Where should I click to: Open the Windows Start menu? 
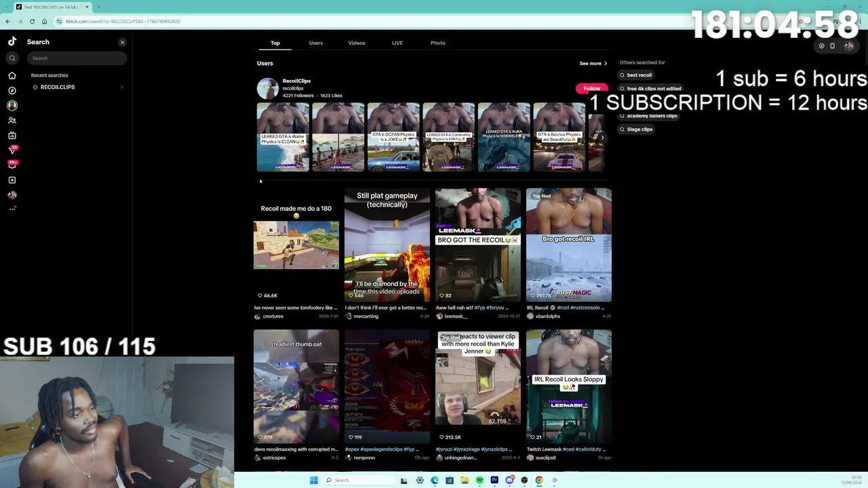pyautogui.click(x=313, y=480)
